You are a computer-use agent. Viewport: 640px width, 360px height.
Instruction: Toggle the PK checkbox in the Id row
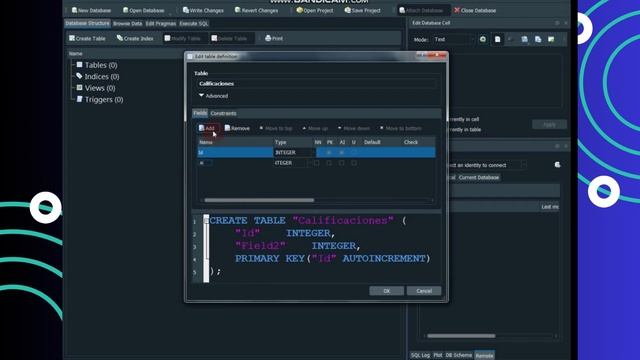click(329, 152)
